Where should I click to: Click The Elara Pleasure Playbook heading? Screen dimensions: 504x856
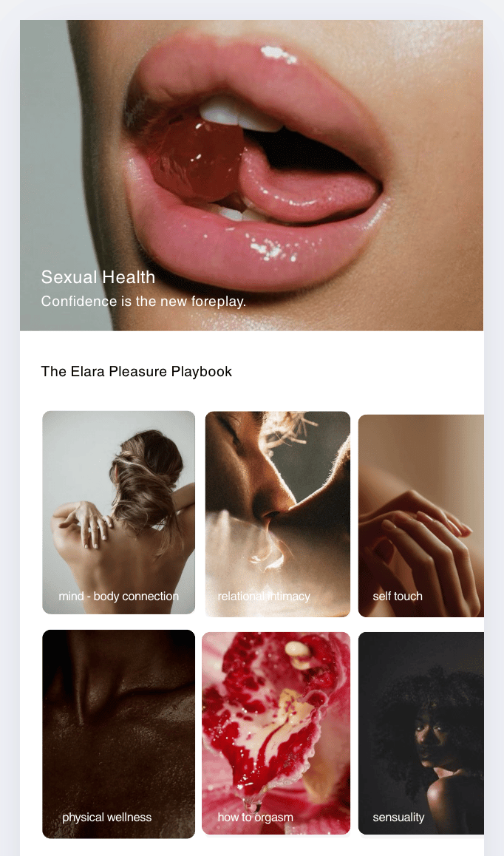point(137,371)
